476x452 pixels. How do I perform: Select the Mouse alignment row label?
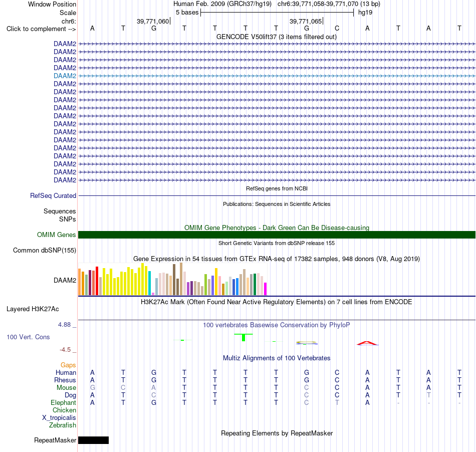(66, 388)
